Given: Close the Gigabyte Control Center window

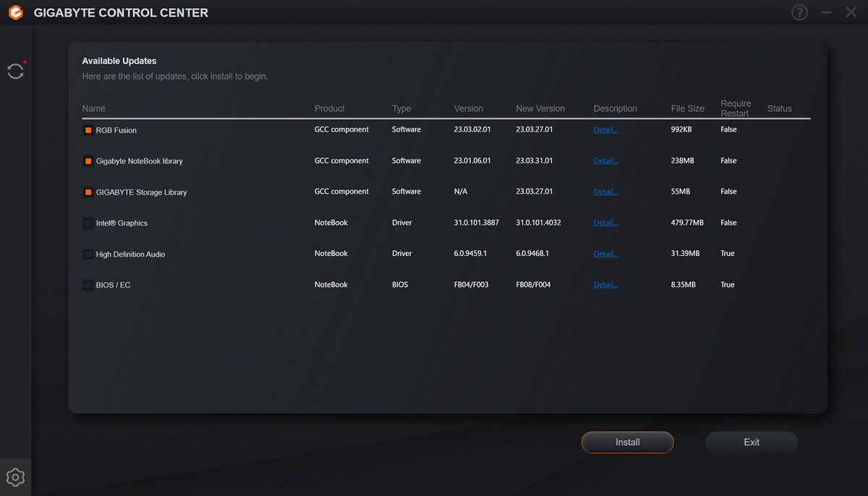Looking at the screenshot, I should click(851, 13).
